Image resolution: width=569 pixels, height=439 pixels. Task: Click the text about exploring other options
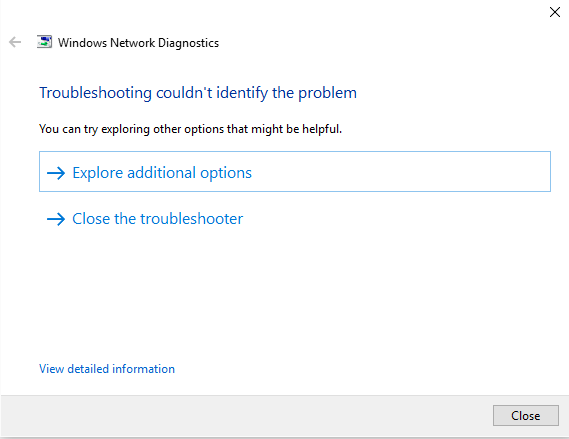click(x=191, y=129)
